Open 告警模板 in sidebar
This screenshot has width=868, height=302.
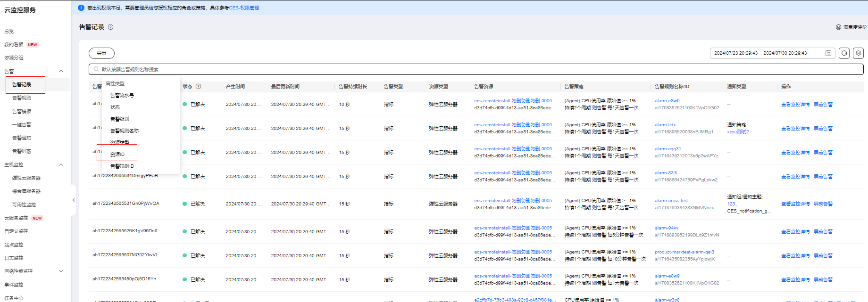click(x=22, y=112)
